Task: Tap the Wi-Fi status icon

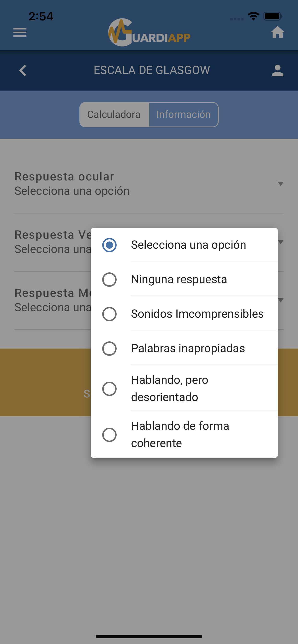Action: pyautogui.click(x=253, y=16)
